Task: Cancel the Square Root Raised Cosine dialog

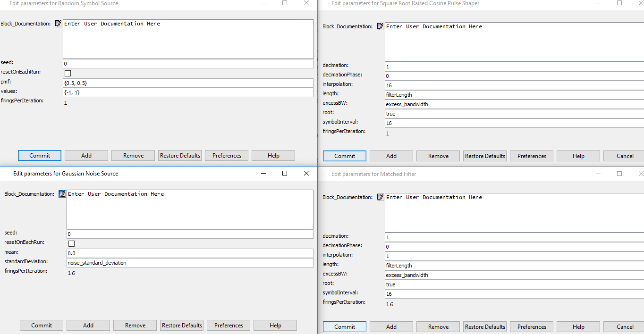Action: click(625, 156)
